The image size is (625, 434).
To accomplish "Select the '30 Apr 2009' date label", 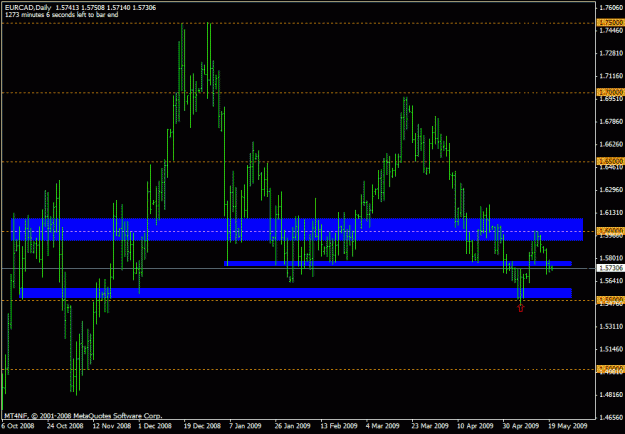I will (521, 426).
